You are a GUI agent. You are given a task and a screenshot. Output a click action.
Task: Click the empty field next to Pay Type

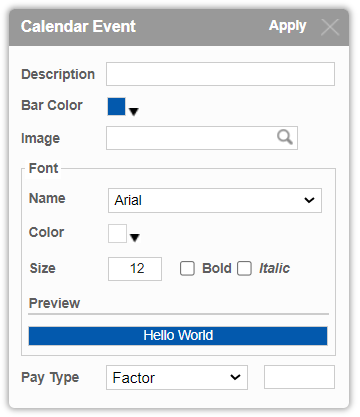299,377
